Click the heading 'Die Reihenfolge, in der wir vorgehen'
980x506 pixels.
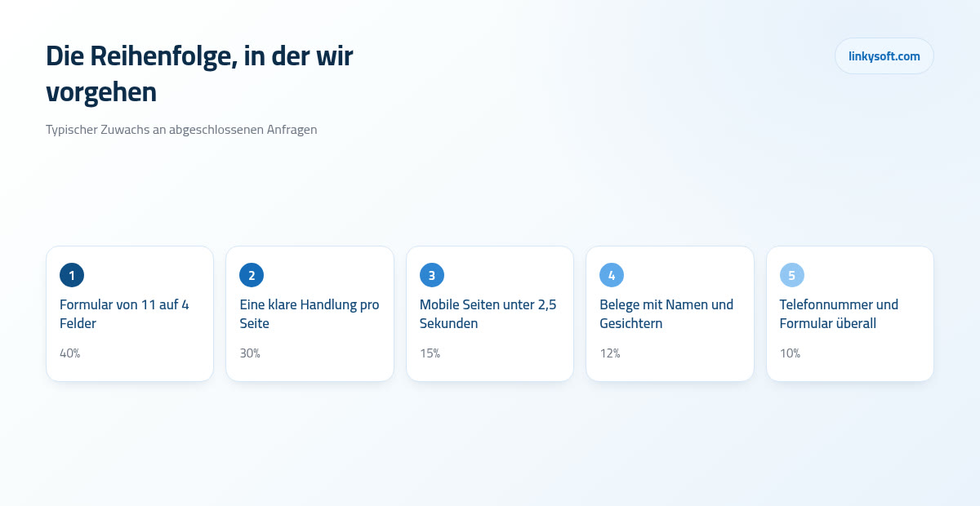click(199, 73)
